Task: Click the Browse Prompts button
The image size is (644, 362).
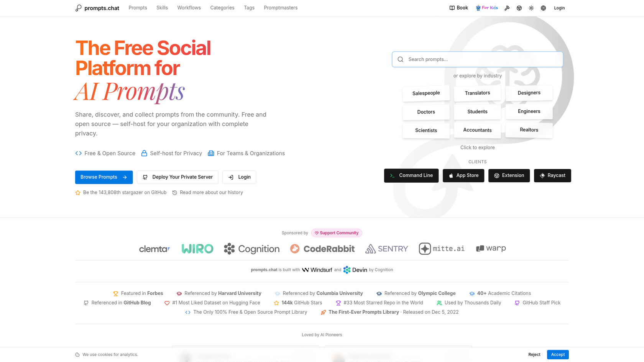Action: pyautogui.click(x=104, y=177)
